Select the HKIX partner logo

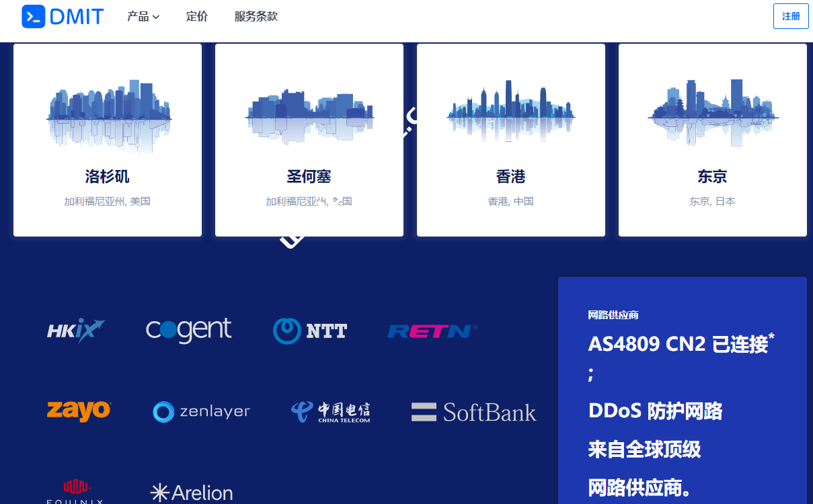[x=75, y=330]
